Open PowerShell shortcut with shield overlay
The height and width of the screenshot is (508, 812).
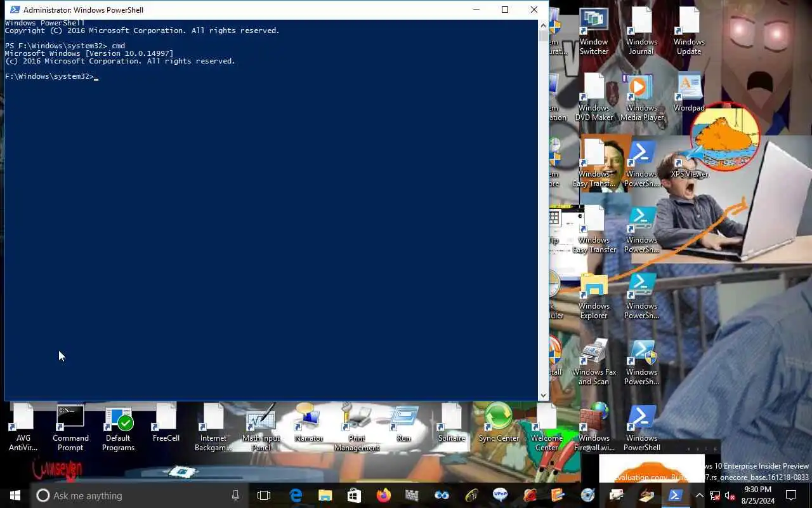click(641, 362)
